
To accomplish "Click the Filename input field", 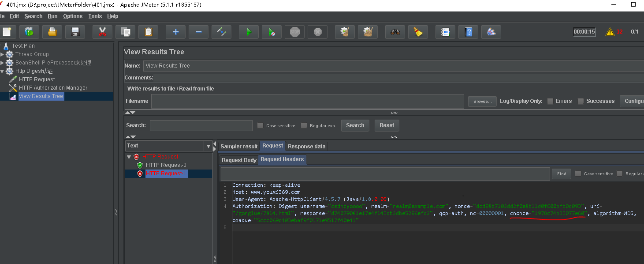I will pos(308,101).
